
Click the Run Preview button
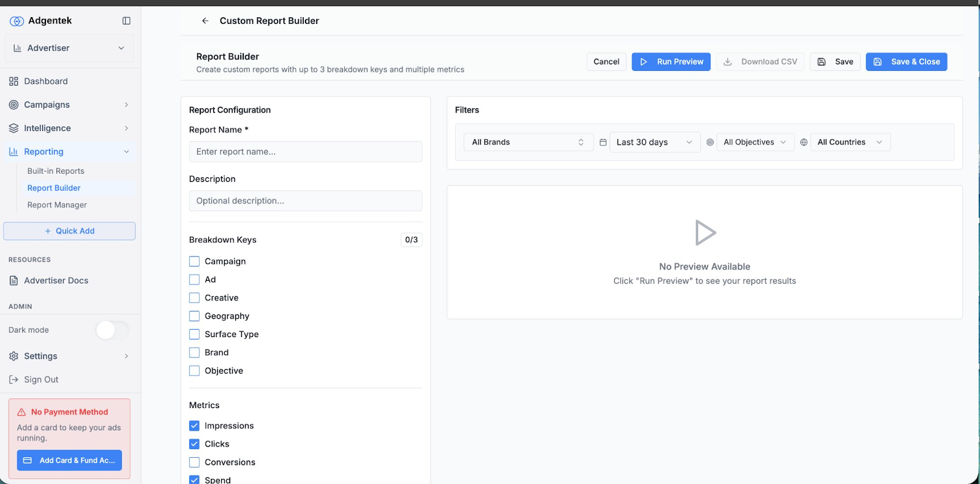click(671, 62)
